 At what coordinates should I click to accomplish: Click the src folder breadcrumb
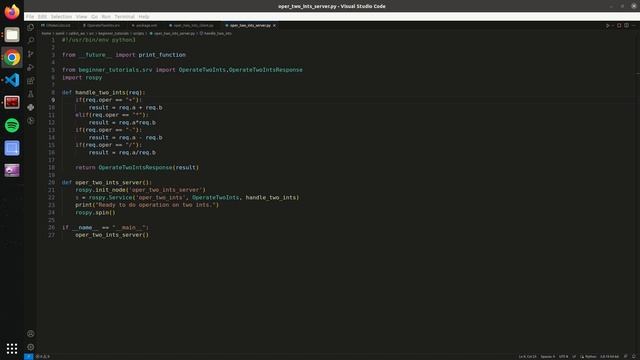91,33
